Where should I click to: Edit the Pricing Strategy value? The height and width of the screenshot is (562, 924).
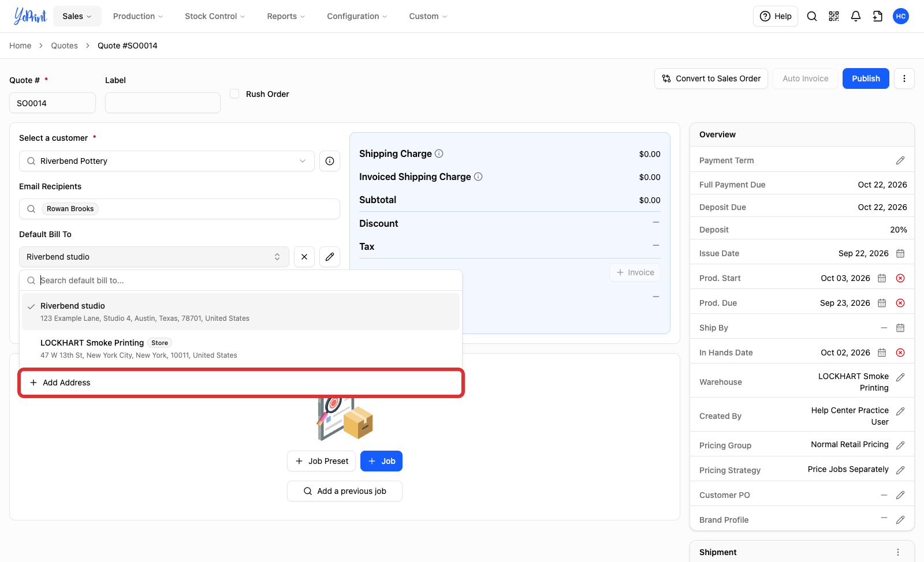click(900, 470)
